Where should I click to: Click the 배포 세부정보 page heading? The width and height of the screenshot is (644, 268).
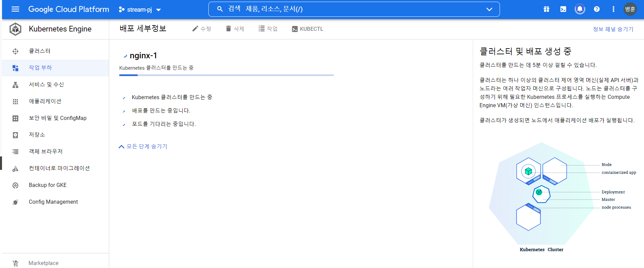[x=143, y=28]
